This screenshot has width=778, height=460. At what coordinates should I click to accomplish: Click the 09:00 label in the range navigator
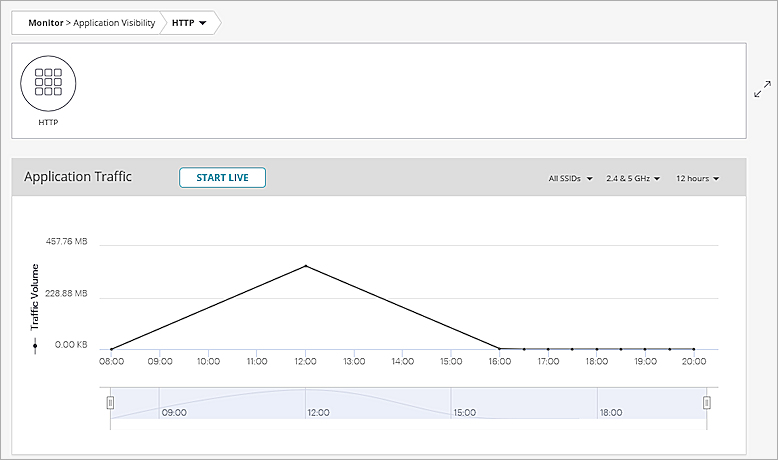(174, 413)
